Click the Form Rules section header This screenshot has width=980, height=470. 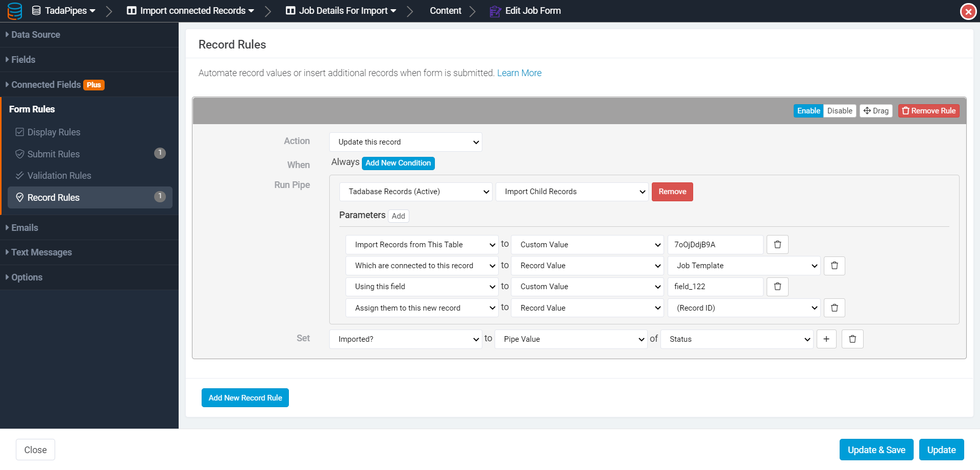32,109
